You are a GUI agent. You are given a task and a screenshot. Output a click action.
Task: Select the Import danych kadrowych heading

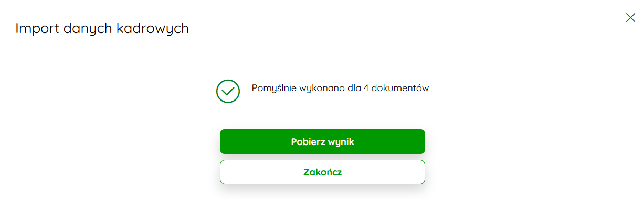coord(102,28)
